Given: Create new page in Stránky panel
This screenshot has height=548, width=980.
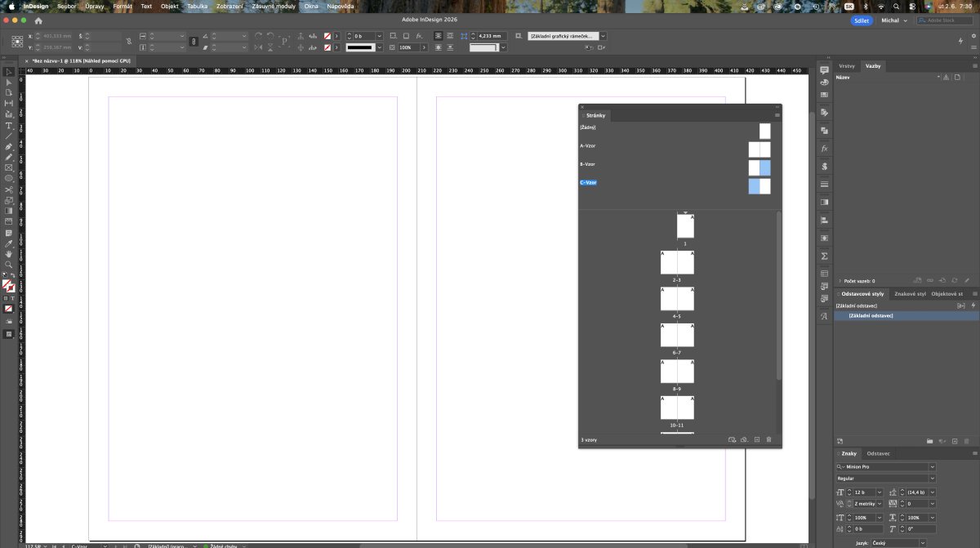Looking at the screenshot, I should click(757, 440).
